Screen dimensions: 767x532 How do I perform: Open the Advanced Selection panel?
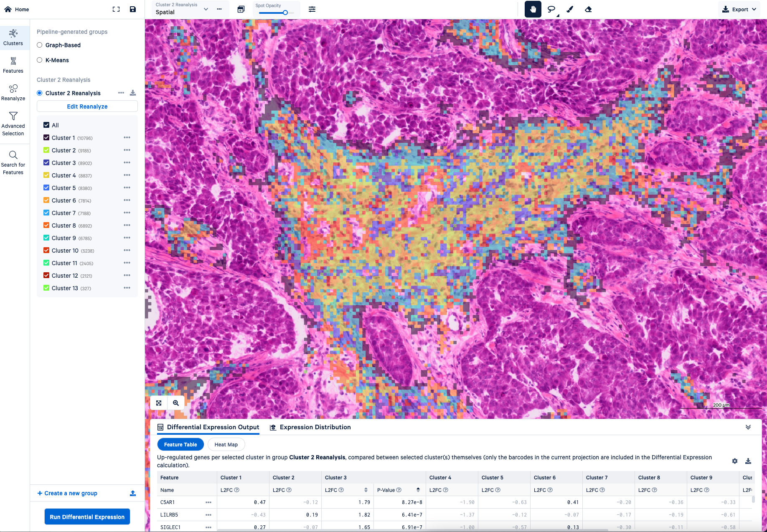(x=13, y=123)
